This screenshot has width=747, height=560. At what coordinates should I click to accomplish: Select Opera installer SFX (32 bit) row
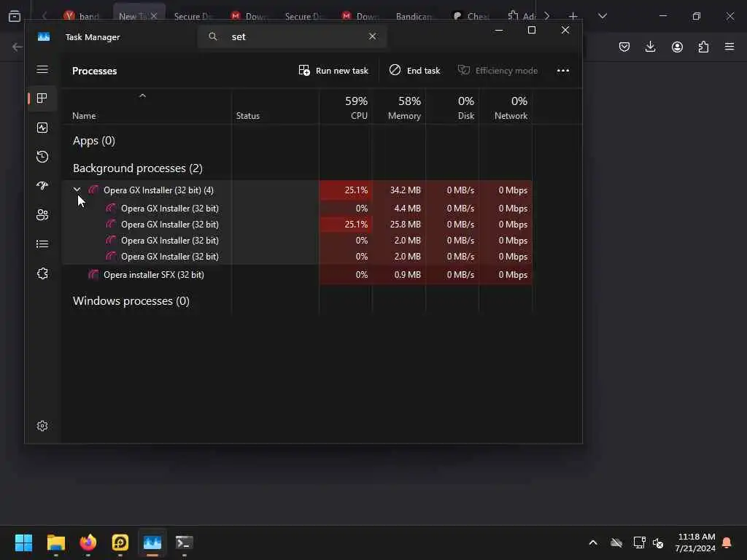[298, 275]
